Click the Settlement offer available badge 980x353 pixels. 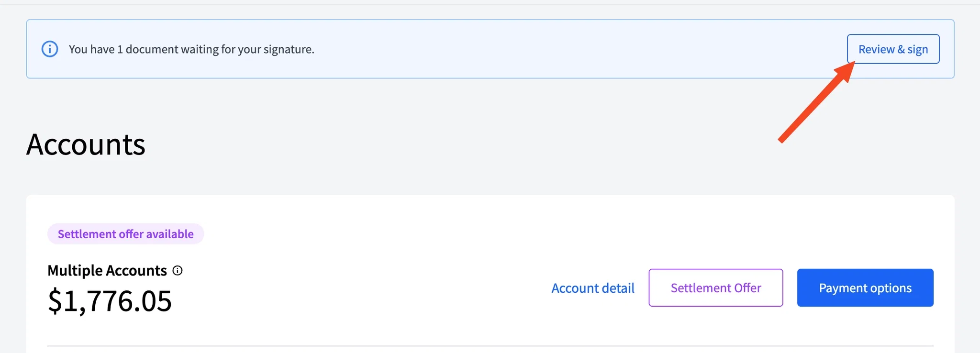click(126, 234)
